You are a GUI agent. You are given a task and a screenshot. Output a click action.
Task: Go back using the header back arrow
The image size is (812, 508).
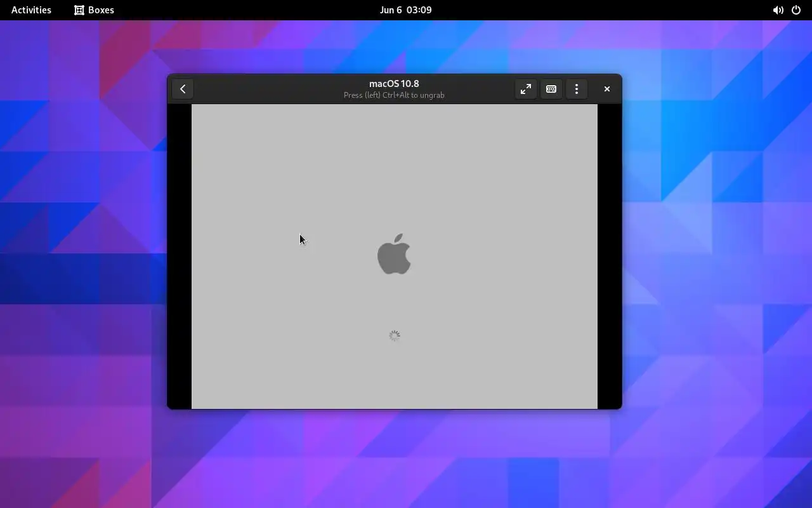pyautogui.click(x=183, y=89)
